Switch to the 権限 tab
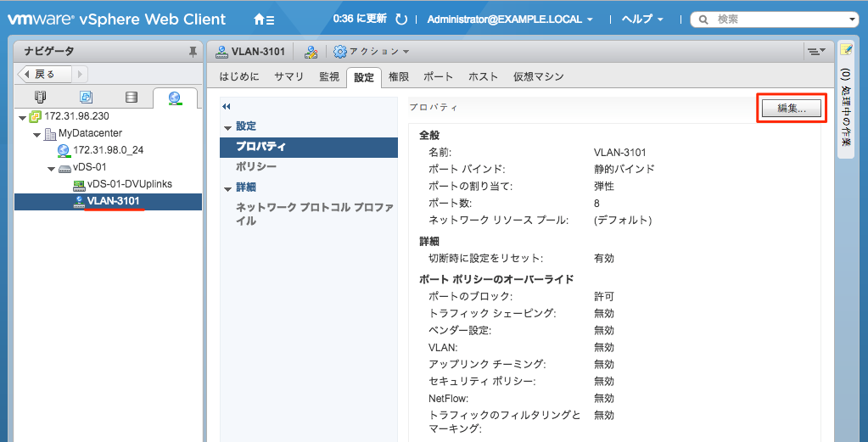The image size is (868, 442). 399,77
